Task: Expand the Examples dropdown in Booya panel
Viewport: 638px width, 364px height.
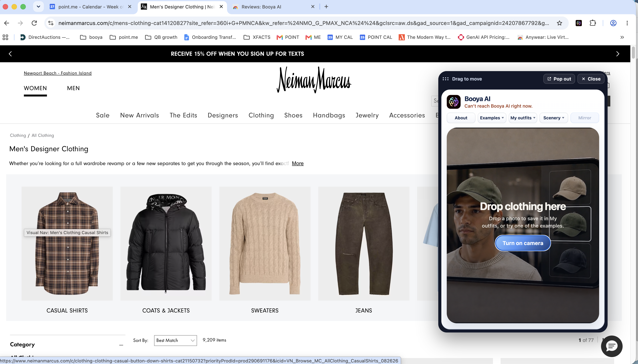Action: click(492, 118)
